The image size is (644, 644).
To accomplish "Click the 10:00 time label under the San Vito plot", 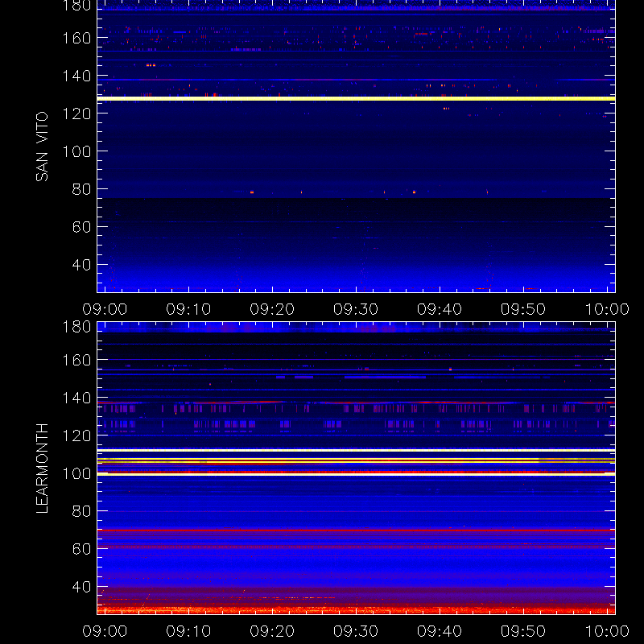I will (x=607, y=309).
